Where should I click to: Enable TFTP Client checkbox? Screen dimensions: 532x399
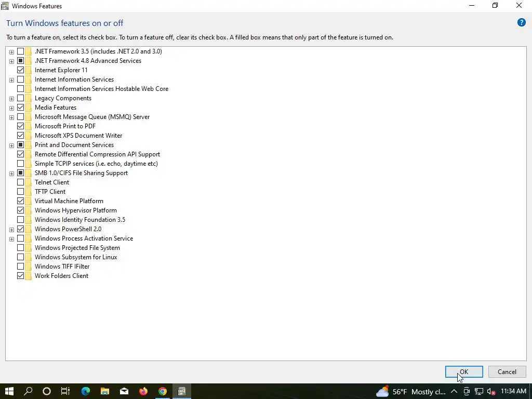(x=20, y=192)
